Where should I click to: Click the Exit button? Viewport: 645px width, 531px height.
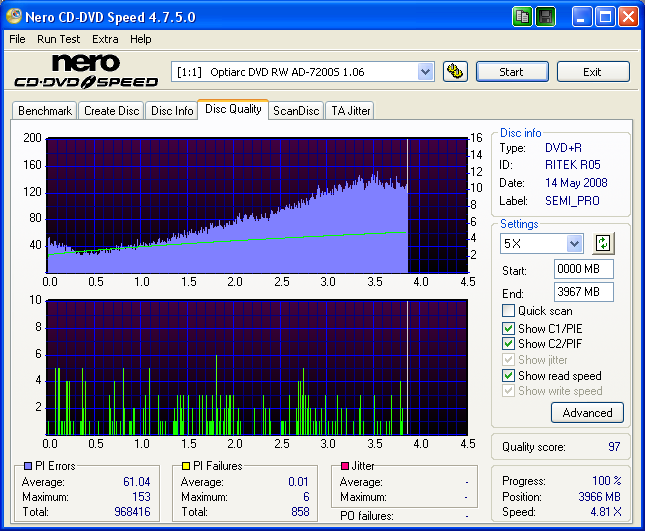pos(593,72)
